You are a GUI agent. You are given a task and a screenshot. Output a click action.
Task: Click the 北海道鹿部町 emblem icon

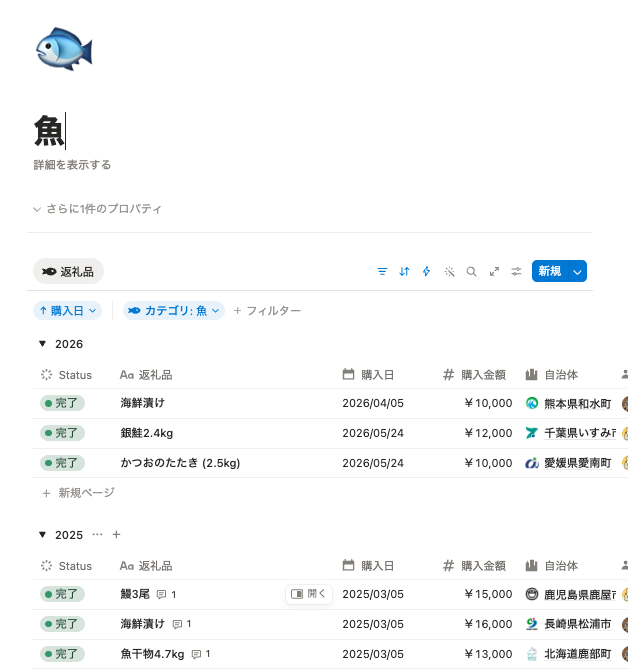pyautogui.click(x=532, y=654)
